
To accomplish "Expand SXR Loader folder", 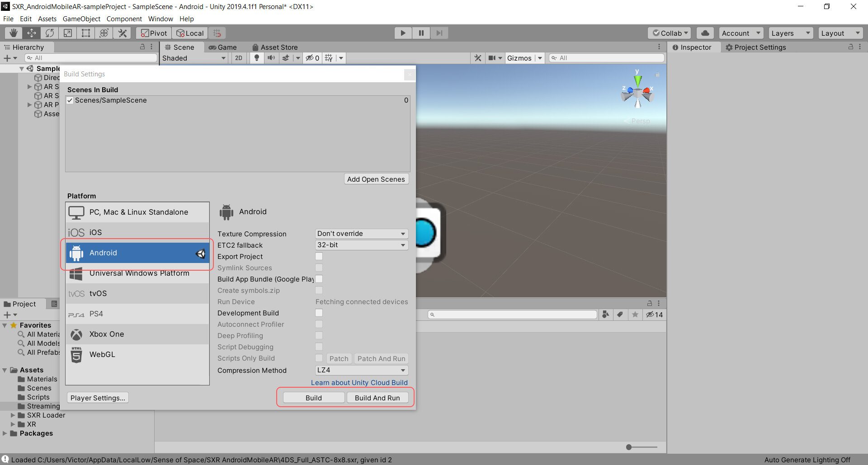I will tap(13, 415).
